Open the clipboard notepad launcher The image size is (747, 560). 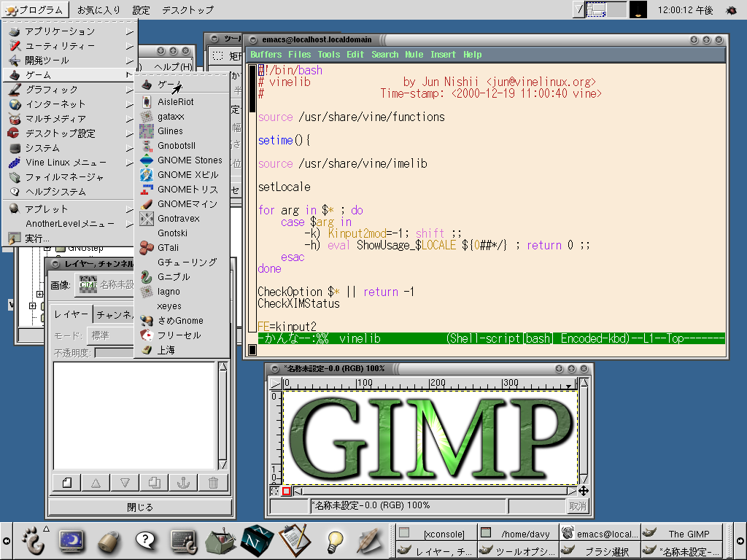click(295, 540)
